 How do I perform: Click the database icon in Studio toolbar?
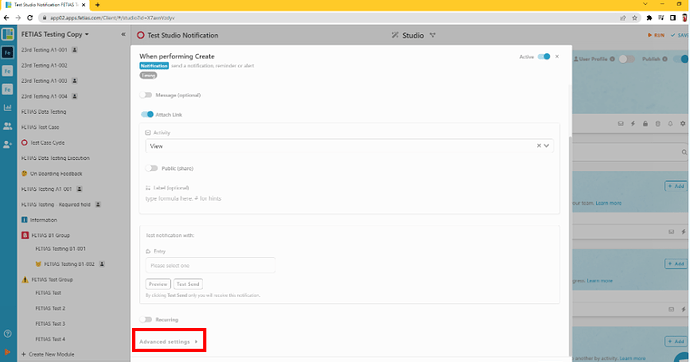(x=658, y=124)
